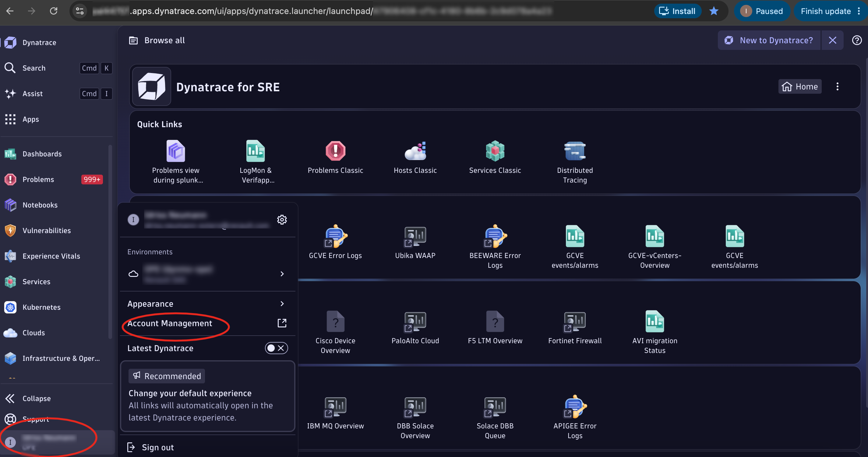
Task: Click the user settings gear icon
Action: pyautogui.click(x=282, y=219)
